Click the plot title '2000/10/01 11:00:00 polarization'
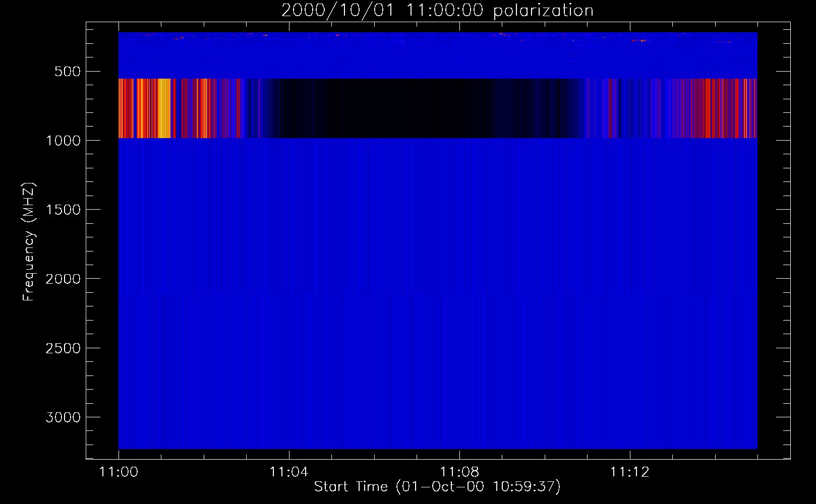This screenshot has height=504, width=816. tap(437, 10)
